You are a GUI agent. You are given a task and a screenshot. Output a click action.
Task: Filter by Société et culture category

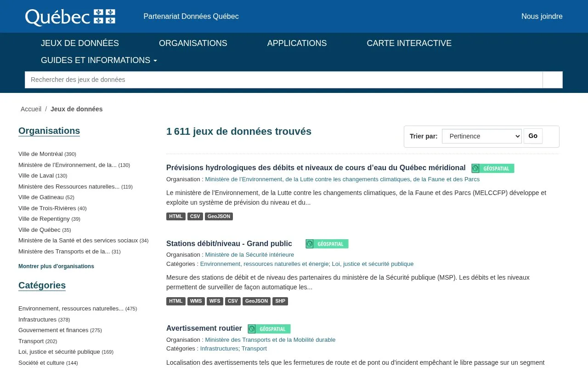pos(48,363)
